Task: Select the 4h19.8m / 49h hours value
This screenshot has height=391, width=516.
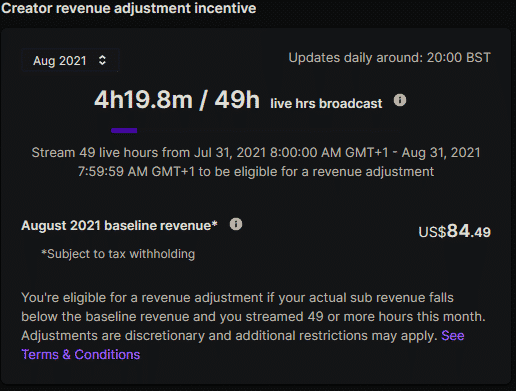Action: [177, 100]
